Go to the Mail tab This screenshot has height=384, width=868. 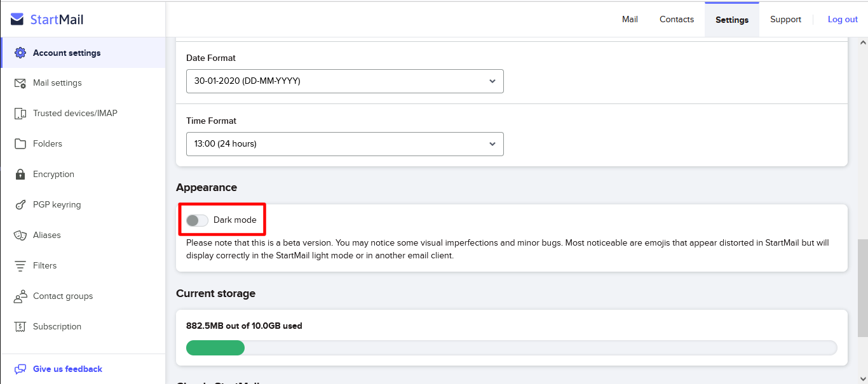point(630,20)
